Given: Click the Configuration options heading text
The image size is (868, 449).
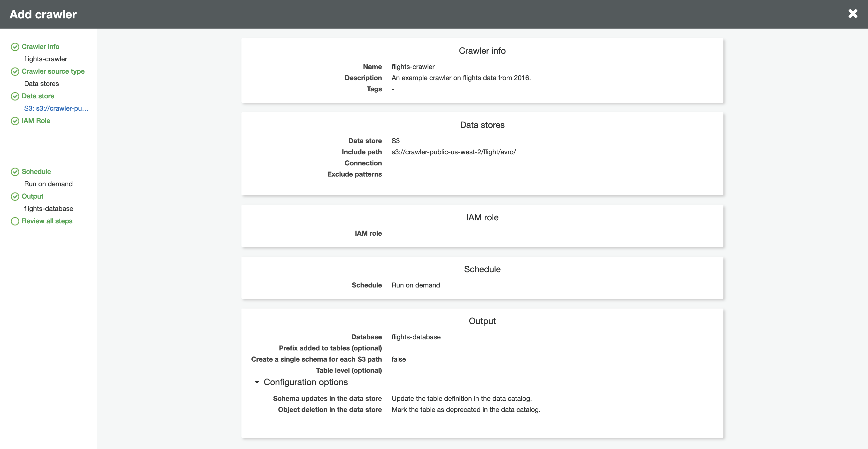Looking at the screenshot, I should click(305, 382).
